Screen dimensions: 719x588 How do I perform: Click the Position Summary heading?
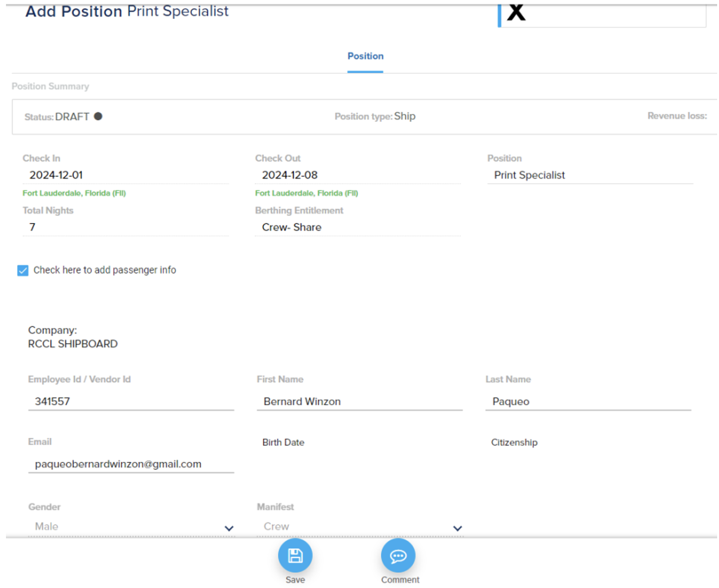pyautogui.click(x=50, y=86)
